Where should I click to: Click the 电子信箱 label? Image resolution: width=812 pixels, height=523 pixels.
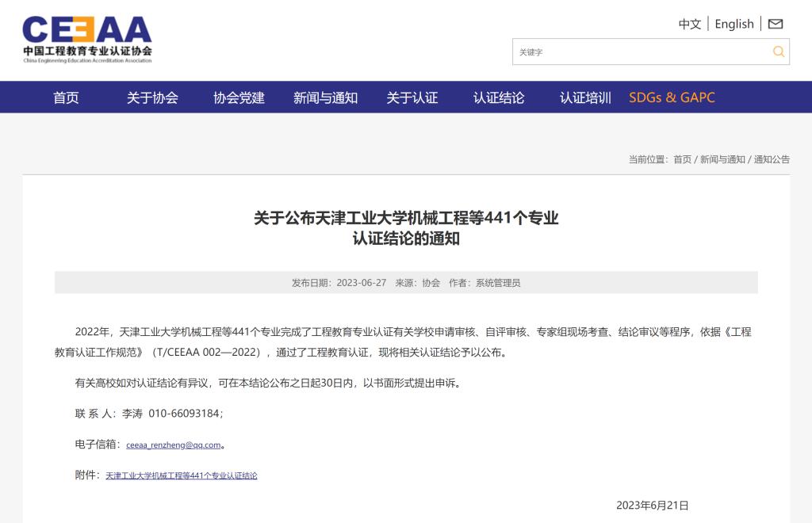98,445
